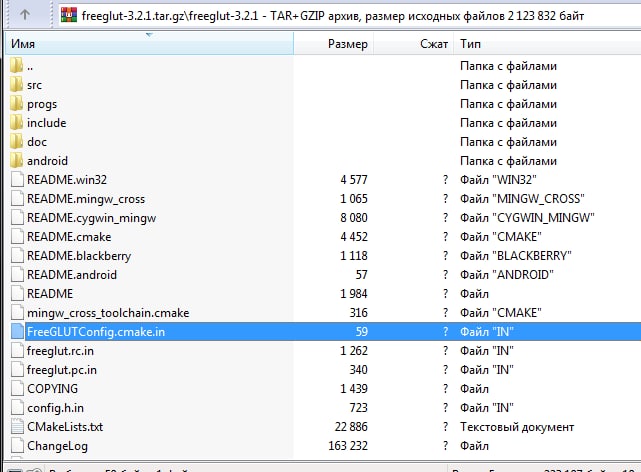The width and height of the screenshot is (641, 472).
Task: Click README.win32 file icon
Action: 17,179
